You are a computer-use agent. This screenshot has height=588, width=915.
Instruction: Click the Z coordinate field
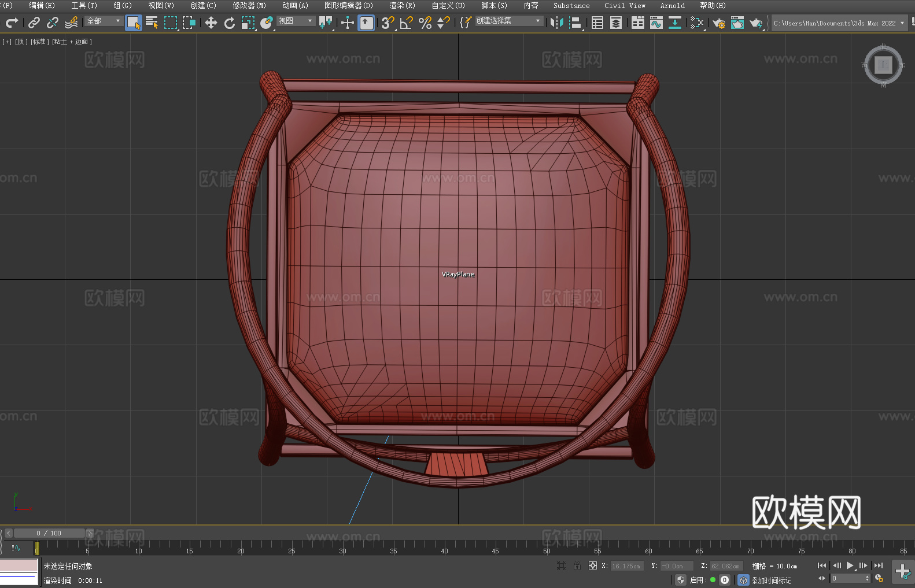(725, 566)
